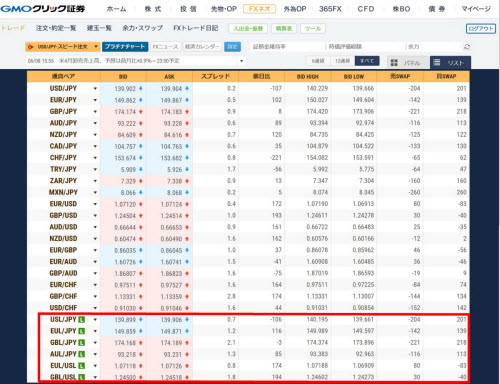Open the TRY/JPY row dropdown arrow

click(x=95, y=169)
